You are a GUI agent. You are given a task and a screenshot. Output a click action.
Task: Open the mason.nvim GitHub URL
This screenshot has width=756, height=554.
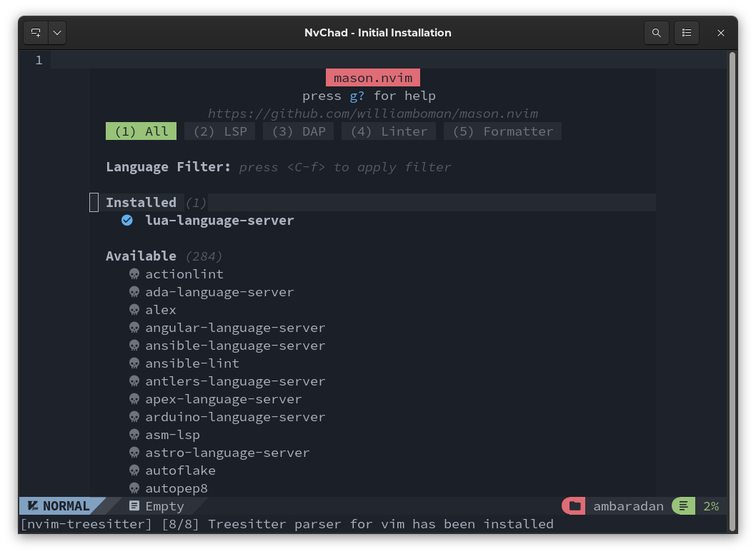pyautogui.click(x=372, y=114)
